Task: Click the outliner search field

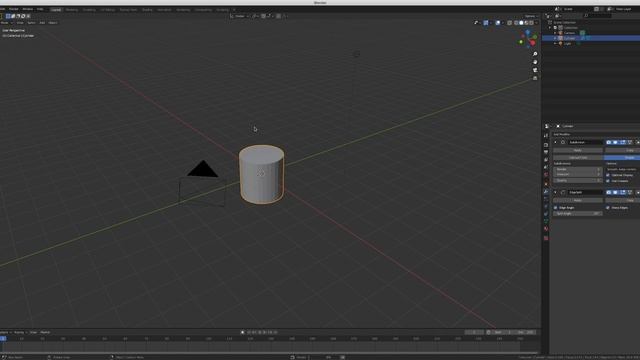Action: pyautogui.click(x=597, y=16)
